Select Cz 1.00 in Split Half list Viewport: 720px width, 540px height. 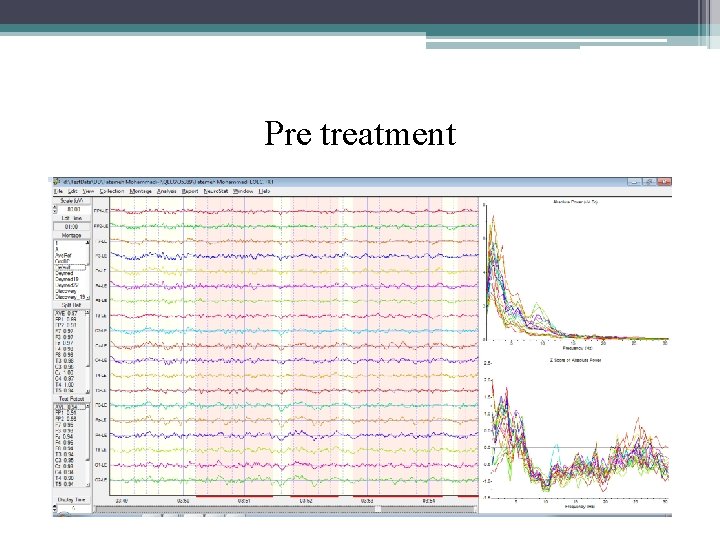pos(64,373)
